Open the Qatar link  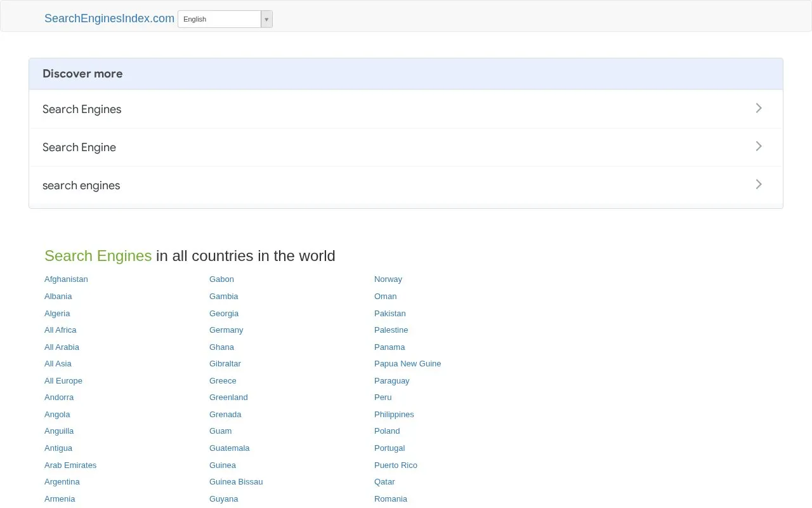coord(384,482)
